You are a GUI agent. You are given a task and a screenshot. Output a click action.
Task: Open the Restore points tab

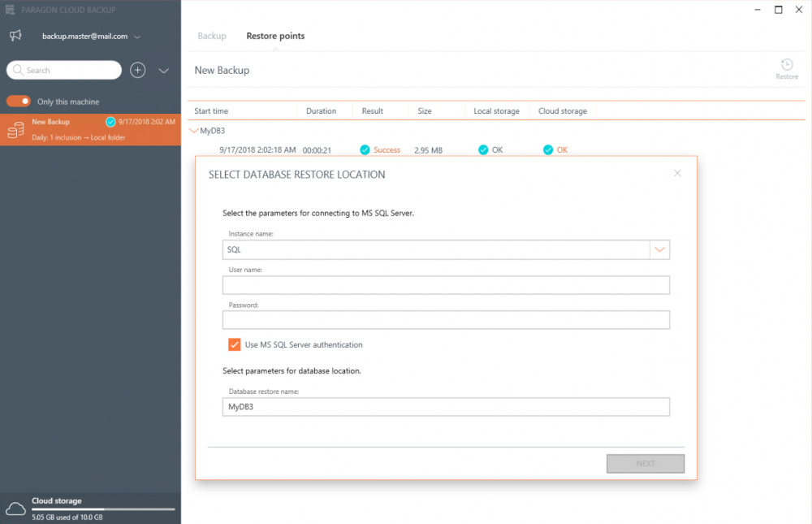tap(274, 36)
